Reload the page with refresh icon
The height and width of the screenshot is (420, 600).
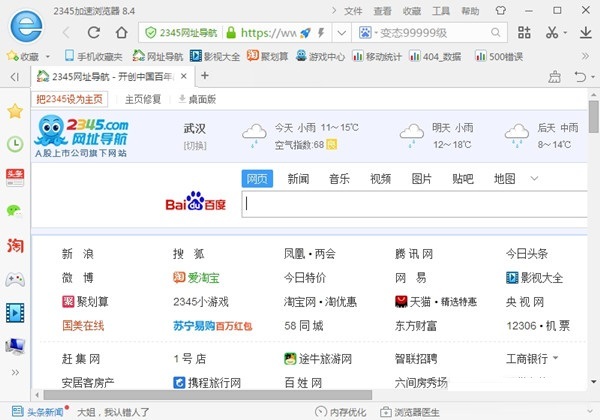[94, 33]
